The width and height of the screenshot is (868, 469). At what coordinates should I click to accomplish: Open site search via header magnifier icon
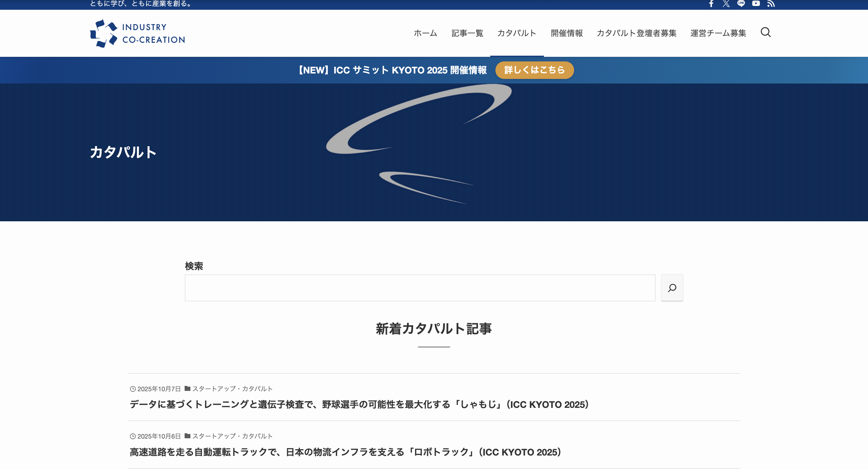click(766, 32)
